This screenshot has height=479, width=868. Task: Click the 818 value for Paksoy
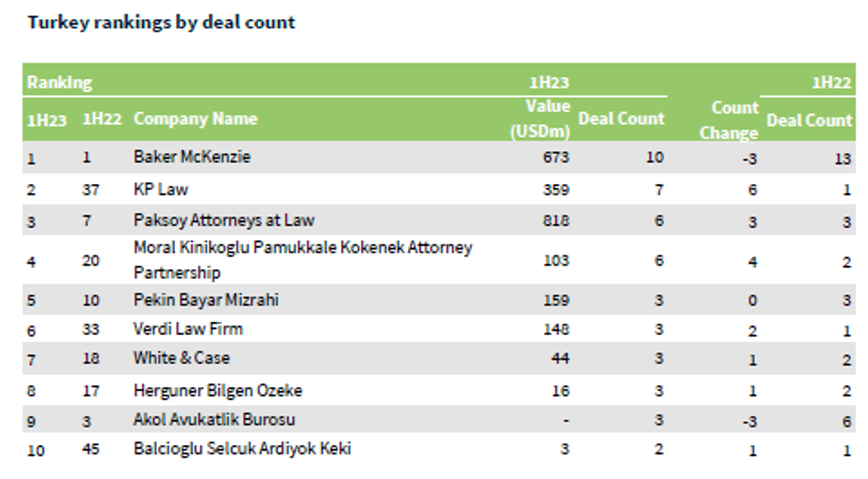pyautogui.click(x=556, y=220)
